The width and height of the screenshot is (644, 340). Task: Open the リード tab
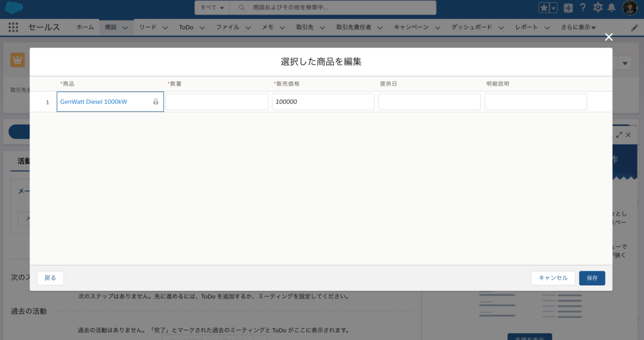tap(148, 27)
